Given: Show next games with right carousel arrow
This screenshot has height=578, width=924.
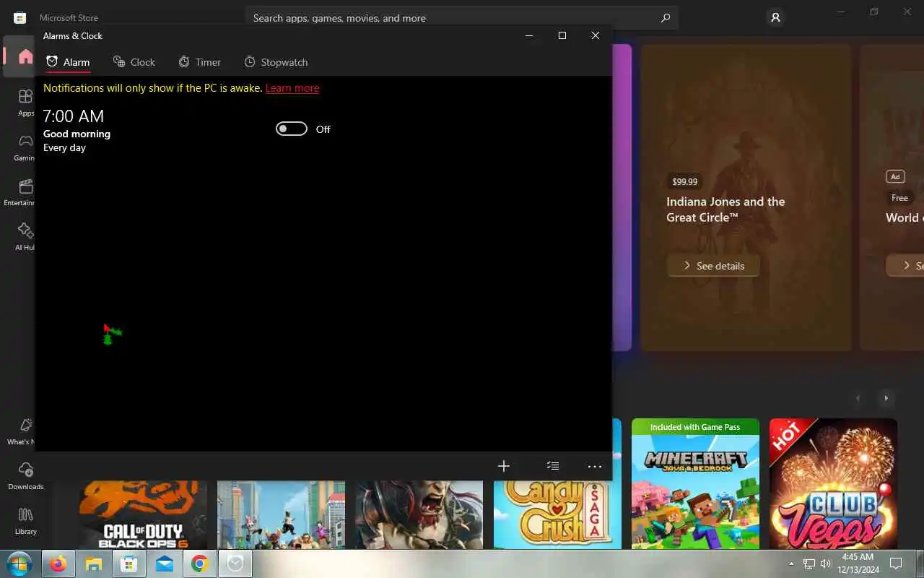Looking at the screenshot, I should tap(886, 398).
